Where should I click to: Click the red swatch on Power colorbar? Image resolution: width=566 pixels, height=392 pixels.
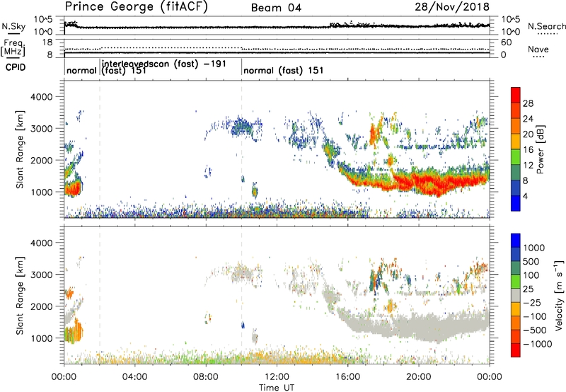(x=516, y=95)
